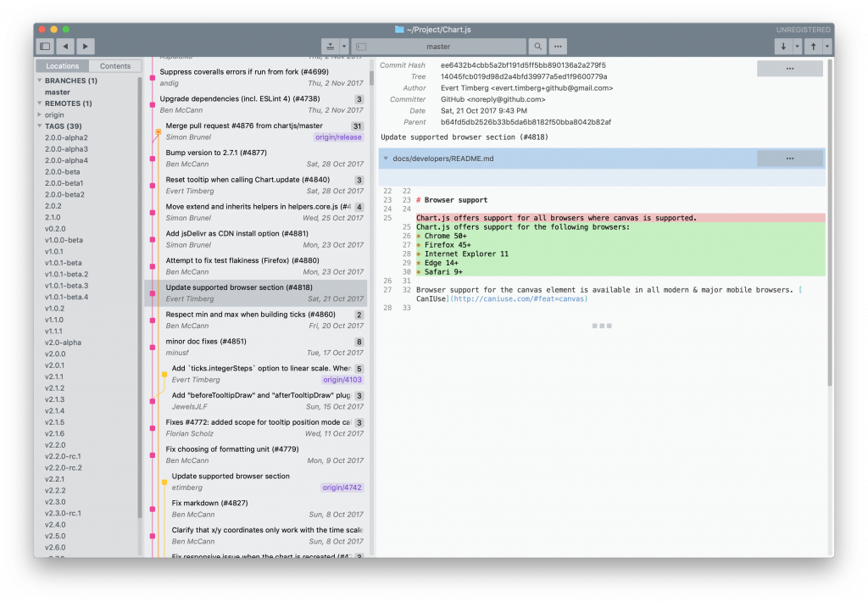
Task: Select commit Add jsDelivr as CDN install option
Action: pyautogui.click(x=258, y=239)
